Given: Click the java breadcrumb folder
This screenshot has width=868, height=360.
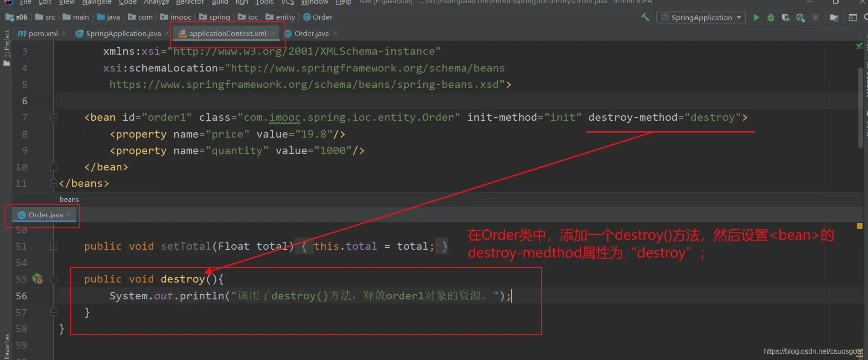Looking at the screenshot, I should pyautogui.click(x=109, y=17).
